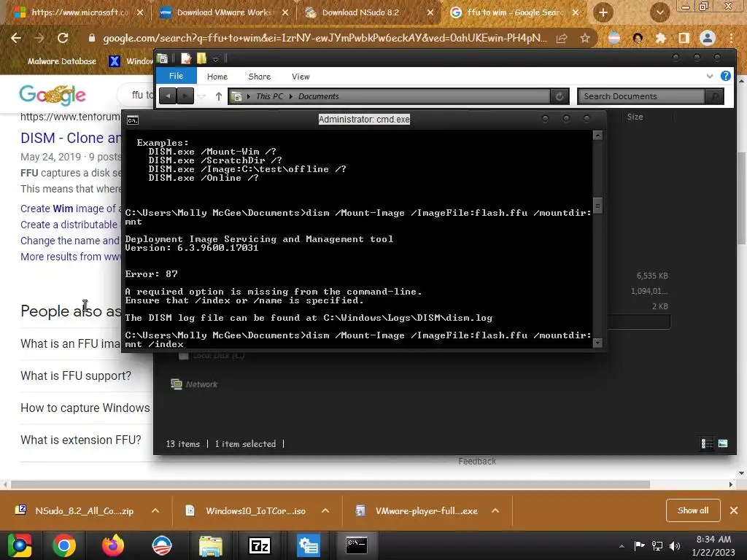Click the Chrome horizontal page scrollbar

click(330, 484)
